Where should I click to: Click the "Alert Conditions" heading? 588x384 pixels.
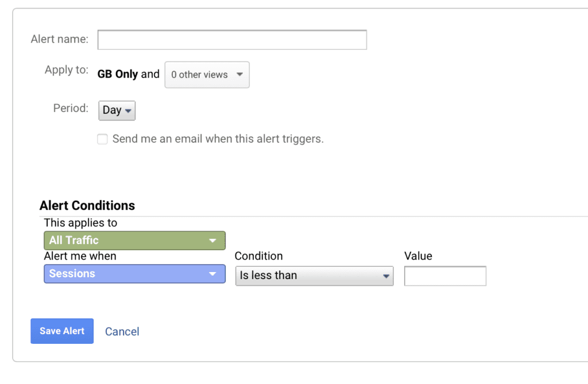[87, 205]
